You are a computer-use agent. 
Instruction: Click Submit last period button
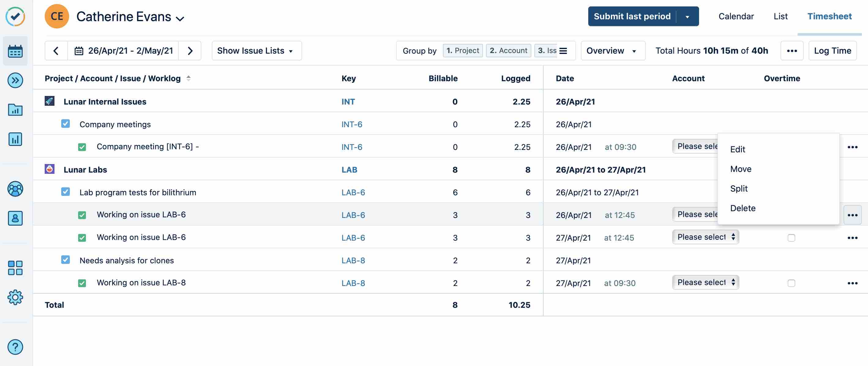pos(632,16)
